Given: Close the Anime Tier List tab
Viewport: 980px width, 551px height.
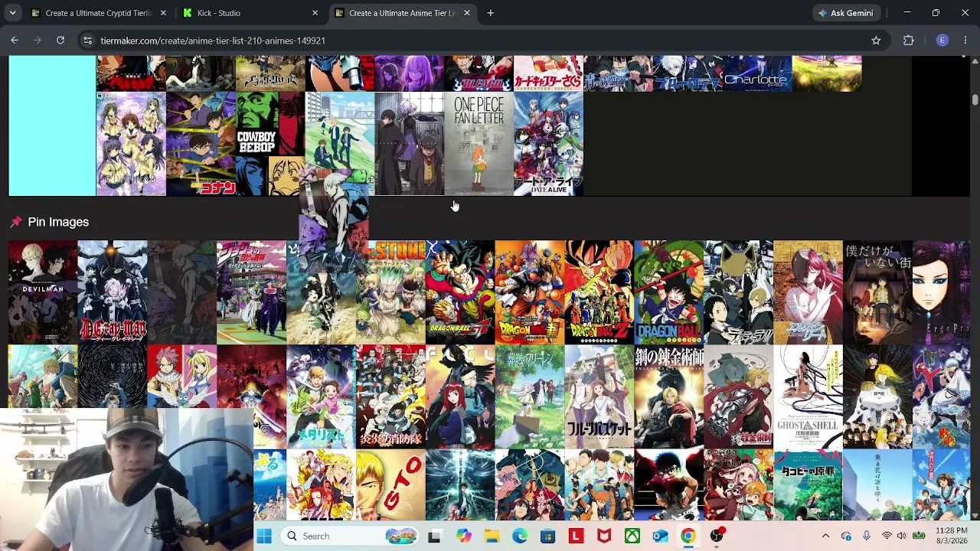Looking at the screenshot, I should click(x=466, y=13).
